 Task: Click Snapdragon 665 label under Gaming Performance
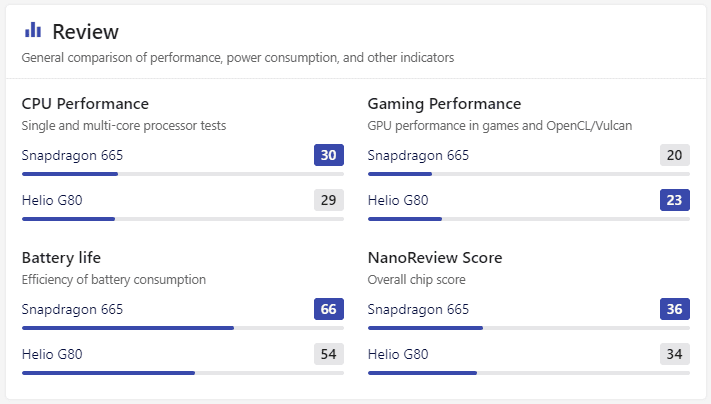click(x=418, y=155)
